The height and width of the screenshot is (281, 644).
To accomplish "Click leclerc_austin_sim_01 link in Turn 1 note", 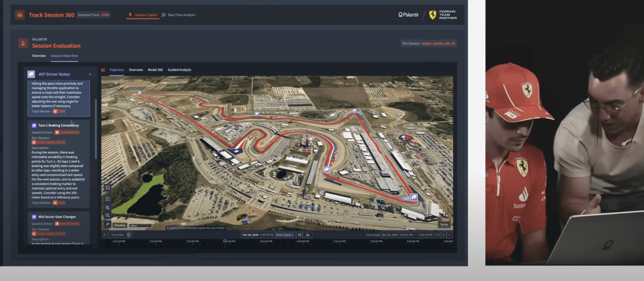I will coord(49,142).
